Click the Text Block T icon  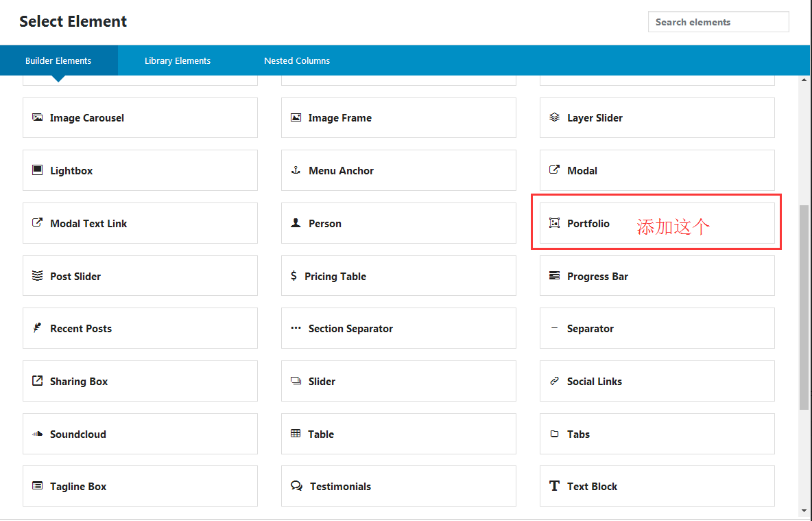tap(554, 486)
